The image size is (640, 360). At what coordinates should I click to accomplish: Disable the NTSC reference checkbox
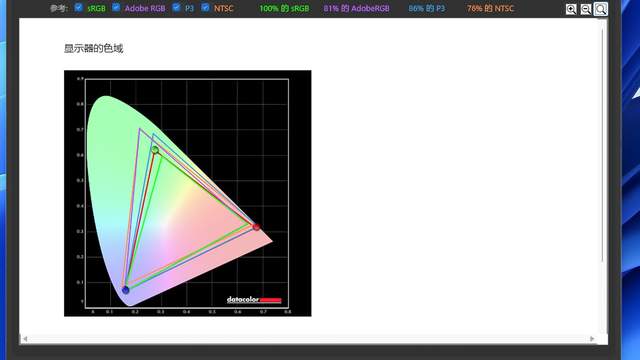click(205, 7)
